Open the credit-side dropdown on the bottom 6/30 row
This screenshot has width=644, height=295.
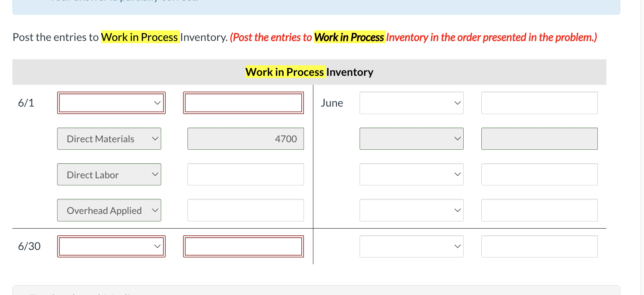click(x=411, y=246)
